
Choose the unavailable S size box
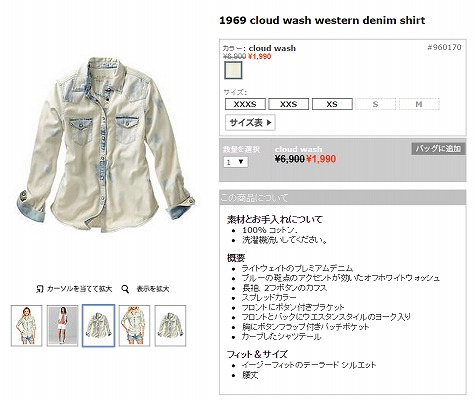(376, 104)
